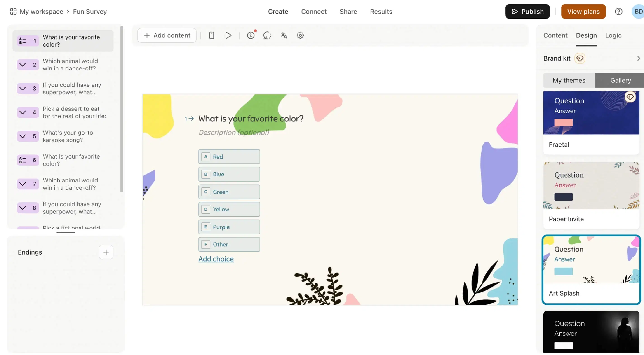Screen dimensions: 644x355
Task: Click the Brand kit diamond badge
Action: point(580,58)
